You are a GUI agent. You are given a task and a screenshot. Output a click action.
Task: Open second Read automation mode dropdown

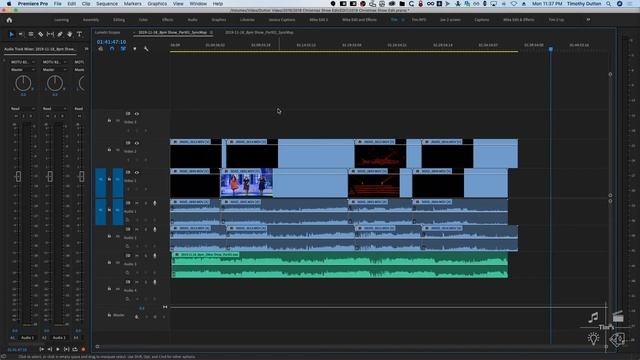pos(55,109)
